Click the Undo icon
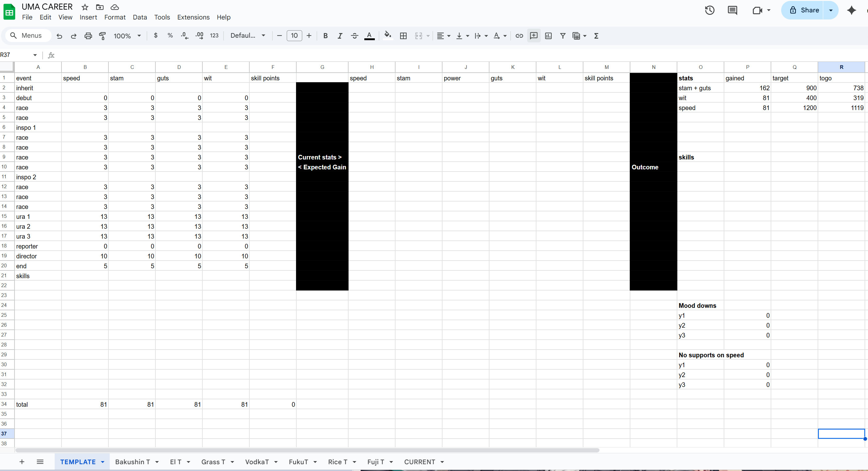 pos(59,36)
